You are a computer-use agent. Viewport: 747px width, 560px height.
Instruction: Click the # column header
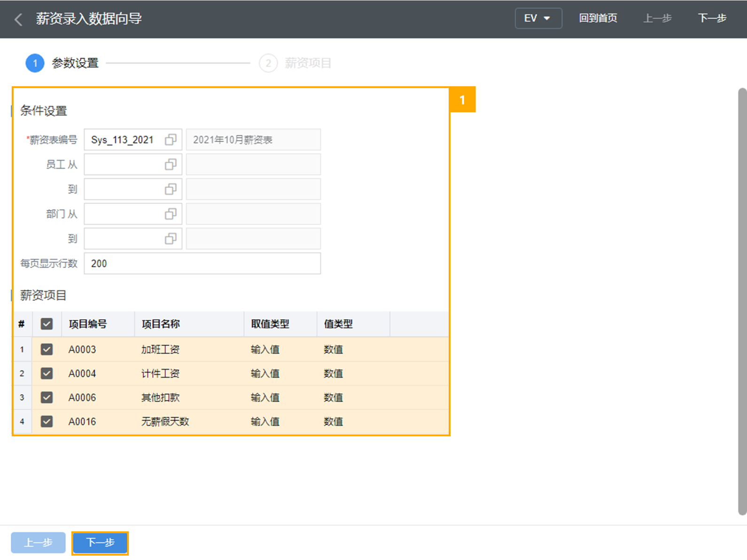point(22,324)
